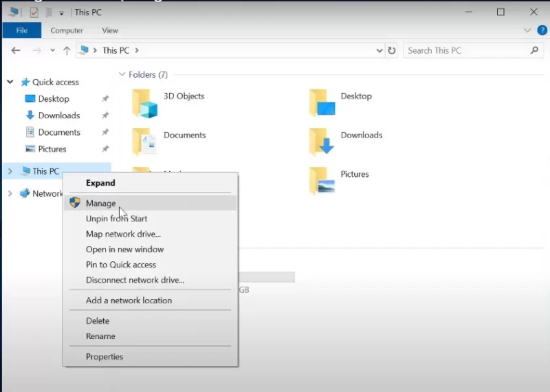Click This PC in the address path

[x=115, y=50]
